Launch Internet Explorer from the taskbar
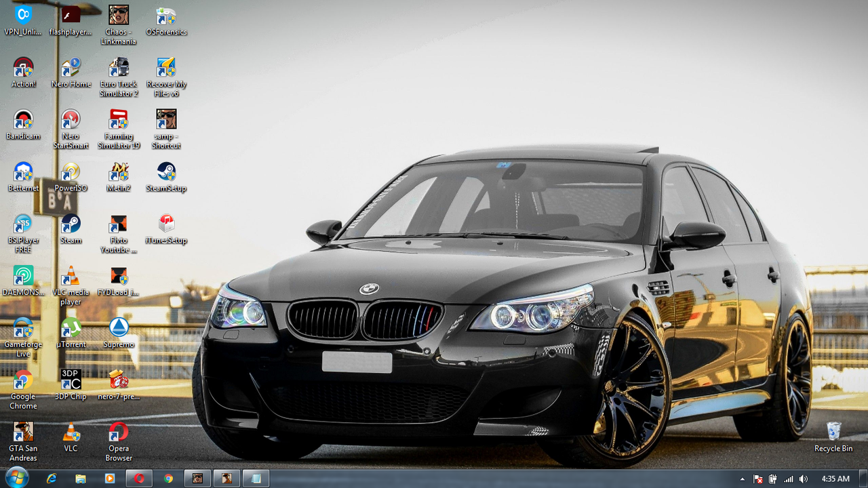This screenshot has width=868, height=488. click(x=52, y=479)
